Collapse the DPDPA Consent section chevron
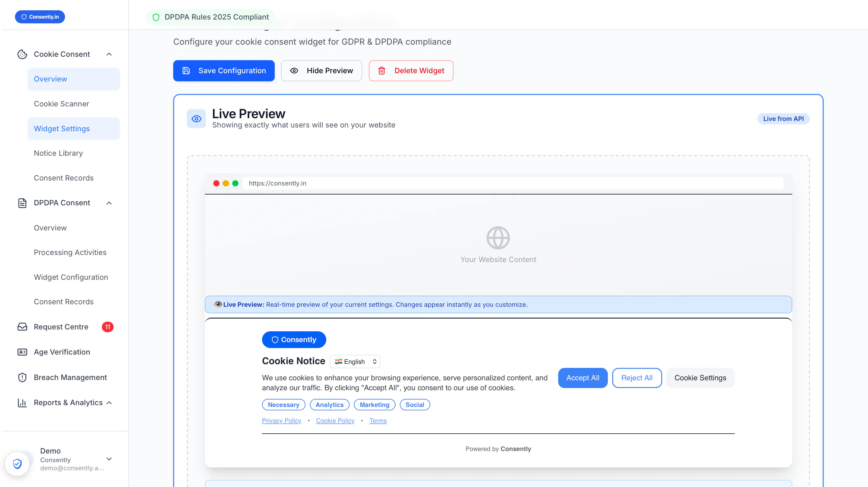The height and width of the screenshot is (487, 868). [x=109, y=203]
